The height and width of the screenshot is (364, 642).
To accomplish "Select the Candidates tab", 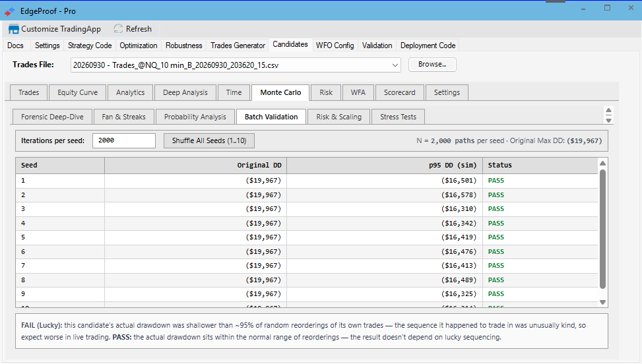I will click(x=290, y=44).
